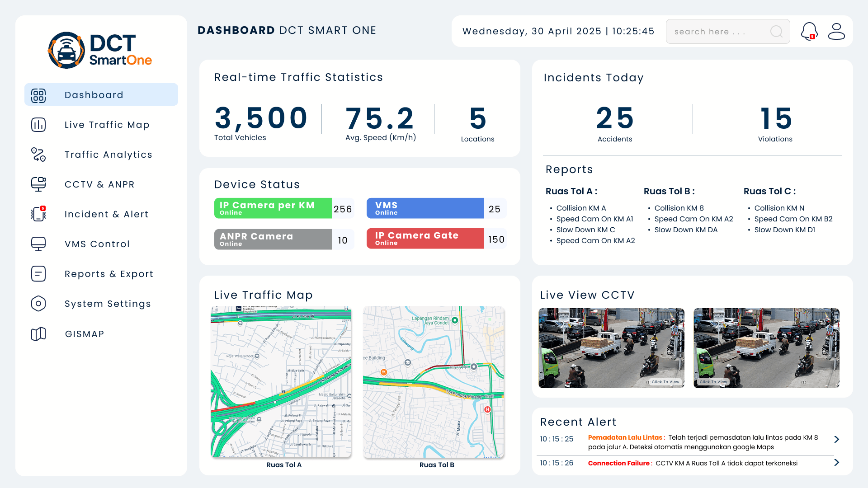Click the first CCTV Click To View label
The height and width of the screenshot is (488, 868).
[665, 382]
